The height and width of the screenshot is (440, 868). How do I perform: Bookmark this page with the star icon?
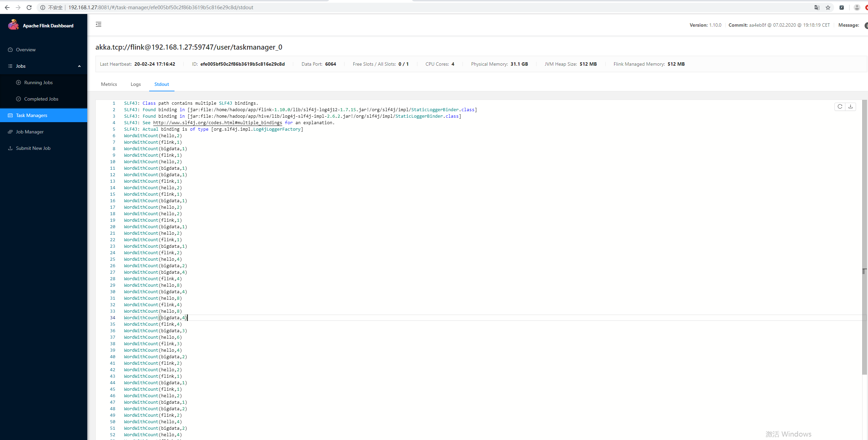point(828,8)
